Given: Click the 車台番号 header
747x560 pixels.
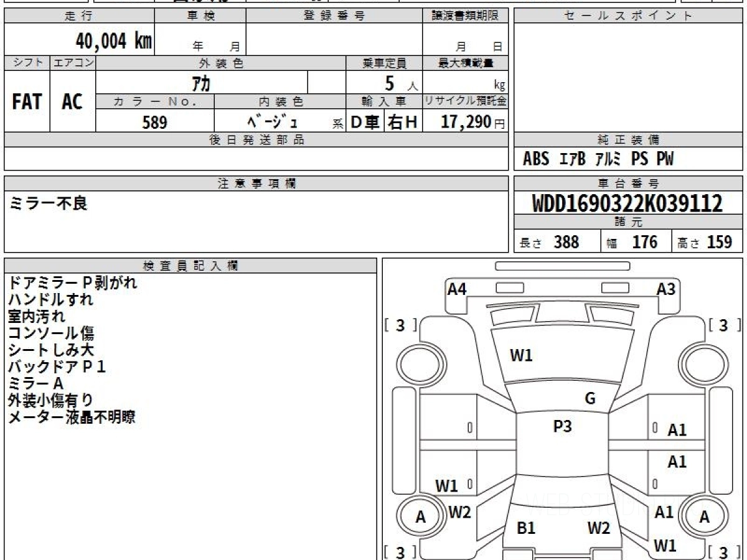Looking at the screenshot, I should click(x=628, y=184).
